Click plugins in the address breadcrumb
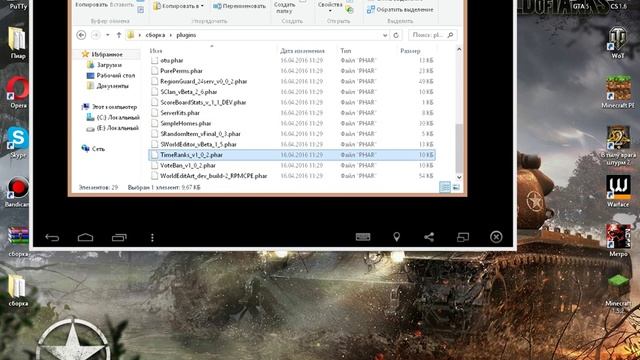This screenshot has height=360, width=640. click(186, 35)
